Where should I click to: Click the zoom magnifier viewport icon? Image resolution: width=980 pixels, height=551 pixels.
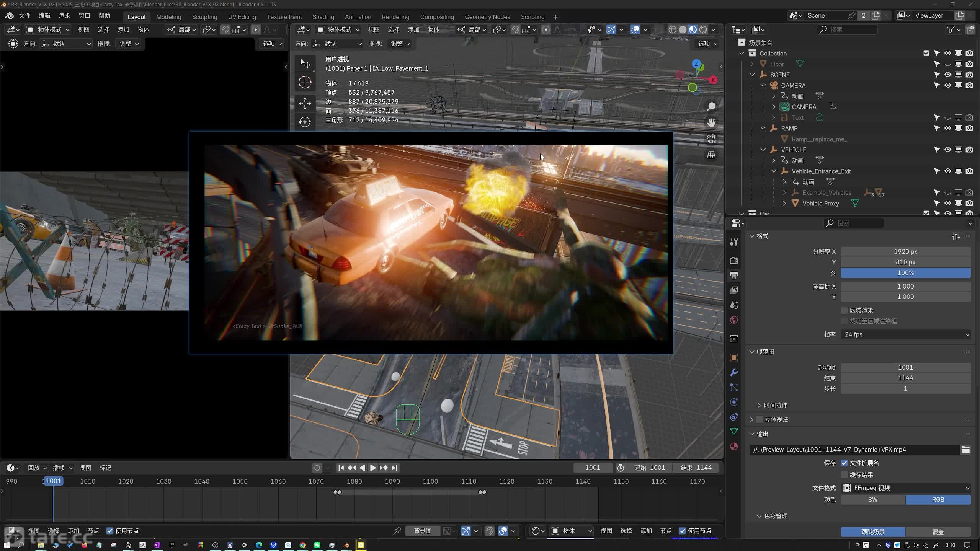[x=711, y=106]
